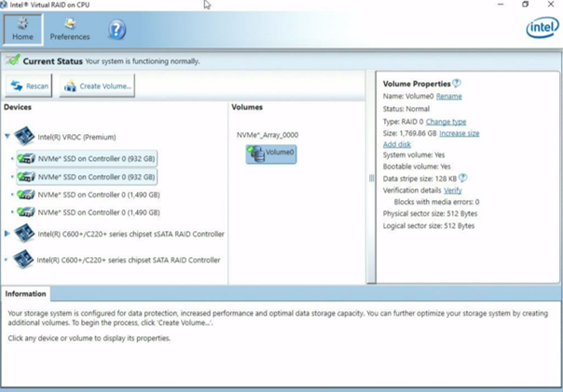
Task: Click the Current Status checkmark icon
Action: click(12, 60)
